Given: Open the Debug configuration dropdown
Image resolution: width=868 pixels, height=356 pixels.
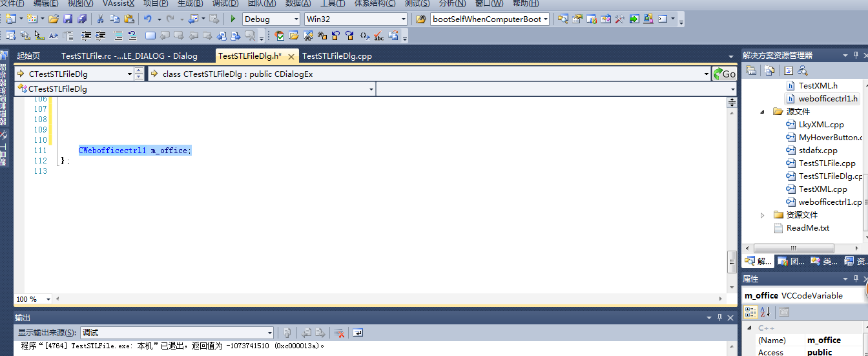Looking at the screenshot, I should [296, 19].
